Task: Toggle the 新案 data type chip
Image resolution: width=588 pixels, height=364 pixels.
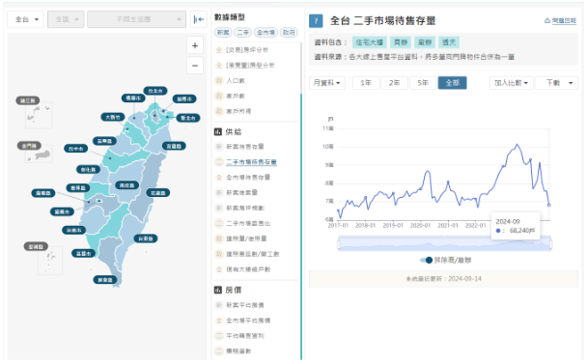Action: point(223,33)
